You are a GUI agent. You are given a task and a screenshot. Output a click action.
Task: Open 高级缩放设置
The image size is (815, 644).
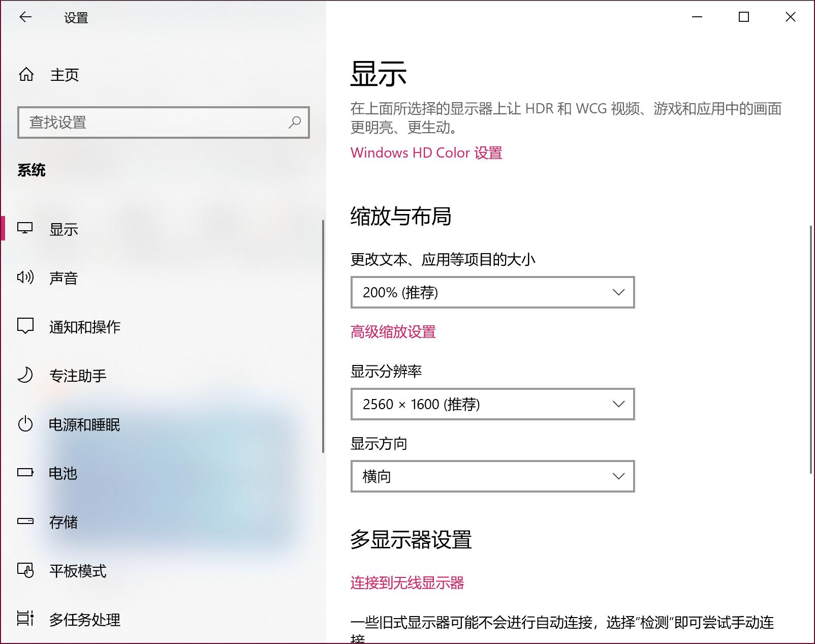click(x=392, y=332)
